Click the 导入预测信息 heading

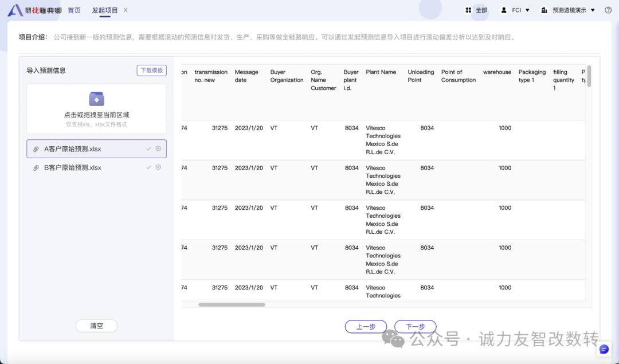coord(46,71)
